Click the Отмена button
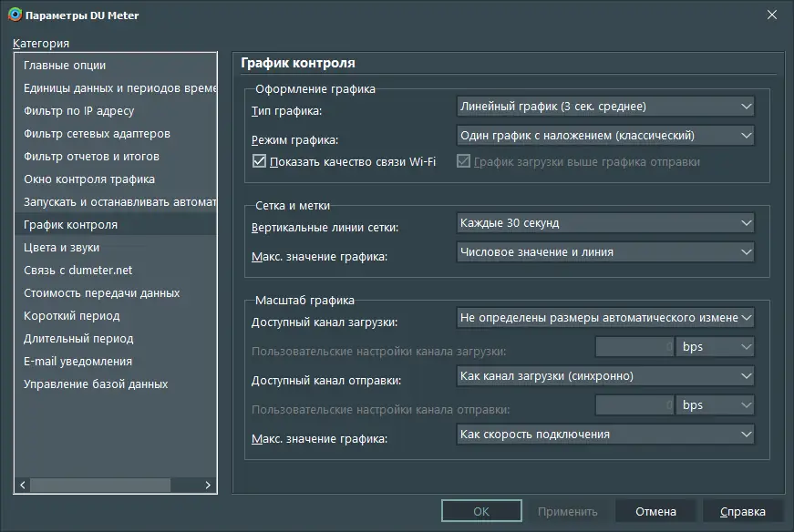The height and width of the screenshot is (532, 794). (655, 512)
